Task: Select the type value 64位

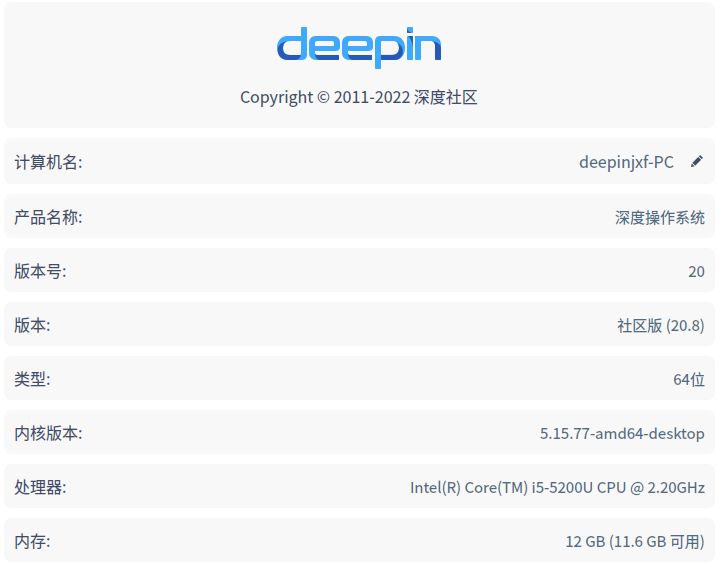Action: coord(689,380)
